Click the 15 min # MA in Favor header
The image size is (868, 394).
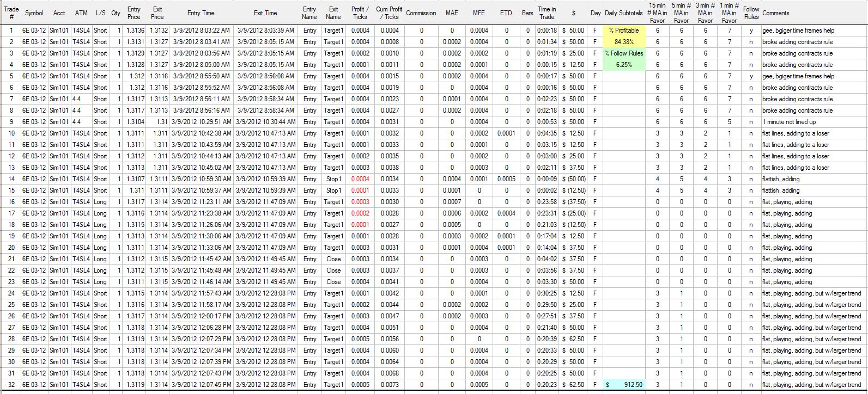[x=658, y=13]
